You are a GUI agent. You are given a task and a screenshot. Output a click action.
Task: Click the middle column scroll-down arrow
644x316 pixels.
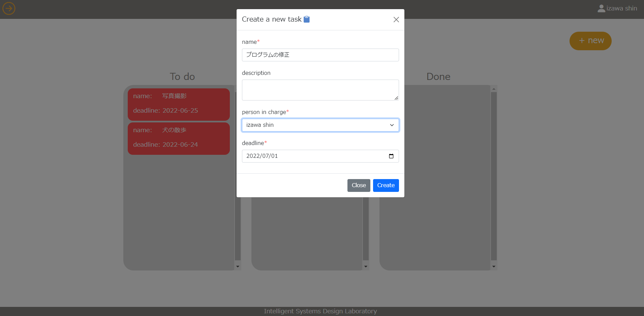[x=366, y=267]
